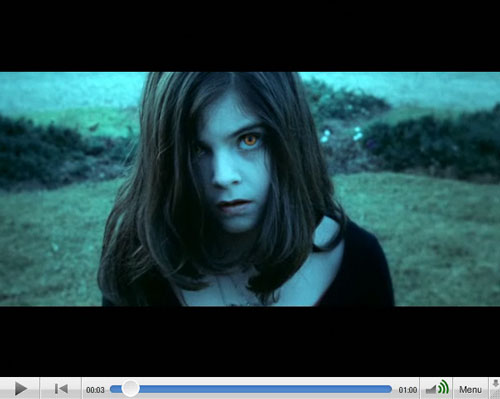This screenshot has width=500, height=399.
Task: Click the total duration 01:00
Action: pyautogui.click(x=408, y=390)
